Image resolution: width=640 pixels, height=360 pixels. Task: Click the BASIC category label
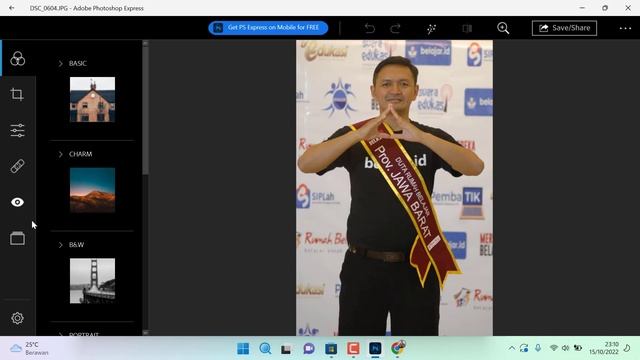pyautogui.click(x=78, y=63)
